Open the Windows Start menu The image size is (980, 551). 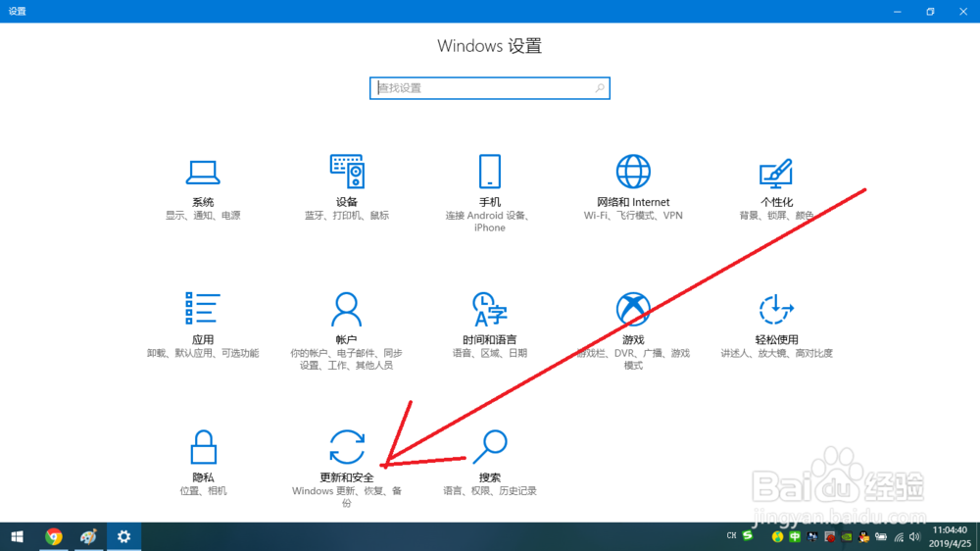[17, 536]
